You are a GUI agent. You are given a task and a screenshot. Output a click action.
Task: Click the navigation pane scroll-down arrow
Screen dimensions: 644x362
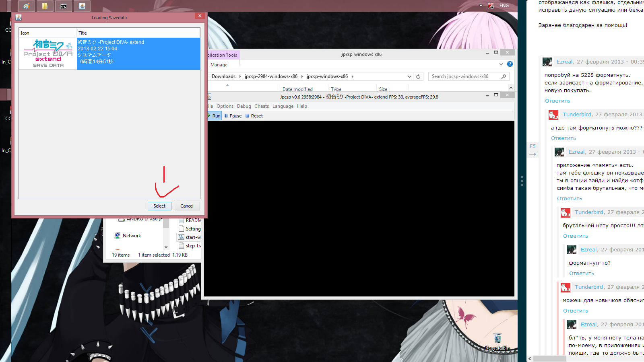pyautogui.click(x=166, y=247)
